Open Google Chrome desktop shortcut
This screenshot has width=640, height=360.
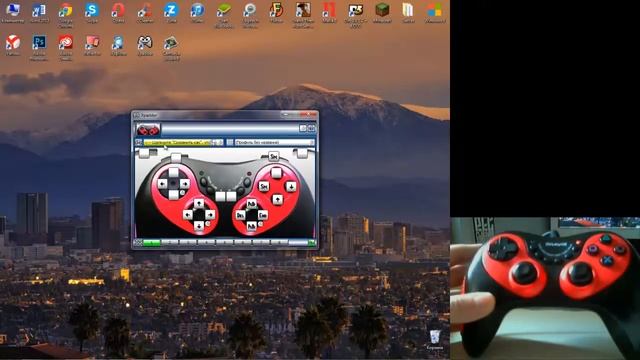(x=65, y=15)
